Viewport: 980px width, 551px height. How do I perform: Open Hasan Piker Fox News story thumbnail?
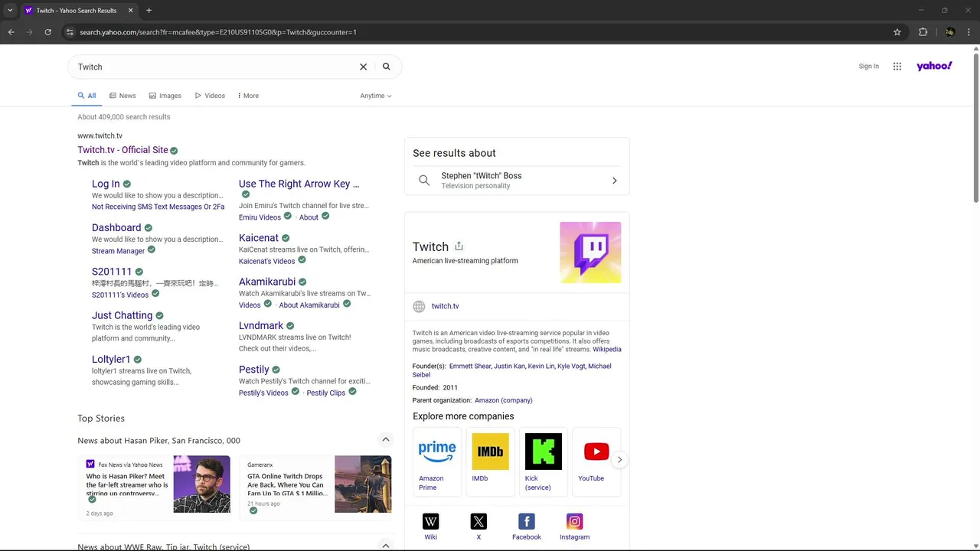pos(201,484)
